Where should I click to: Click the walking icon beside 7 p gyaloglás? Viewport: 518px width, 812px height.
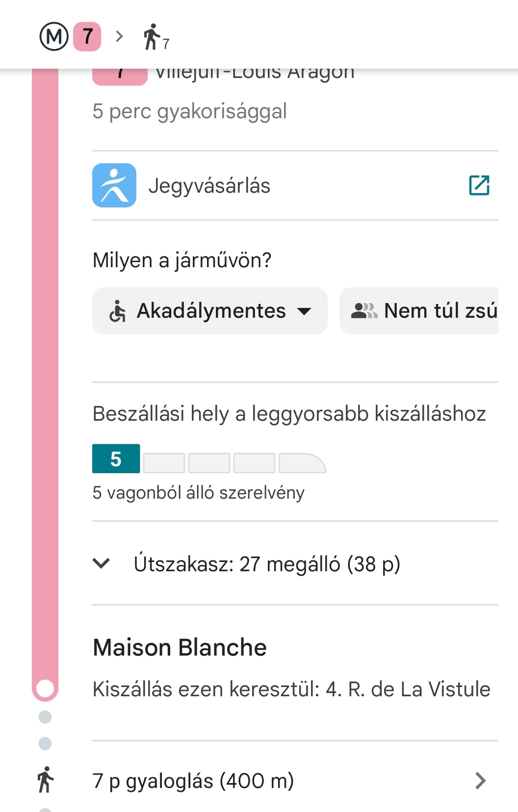coord(45,780)
